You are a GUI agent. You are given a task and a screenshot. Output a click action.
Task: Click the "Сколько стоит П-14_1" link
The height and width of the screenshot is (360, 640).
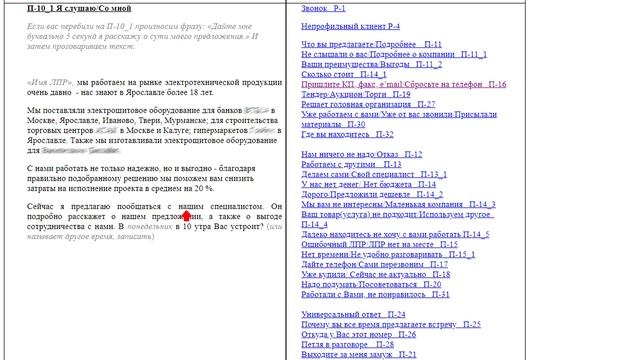(x=344, y=74)
